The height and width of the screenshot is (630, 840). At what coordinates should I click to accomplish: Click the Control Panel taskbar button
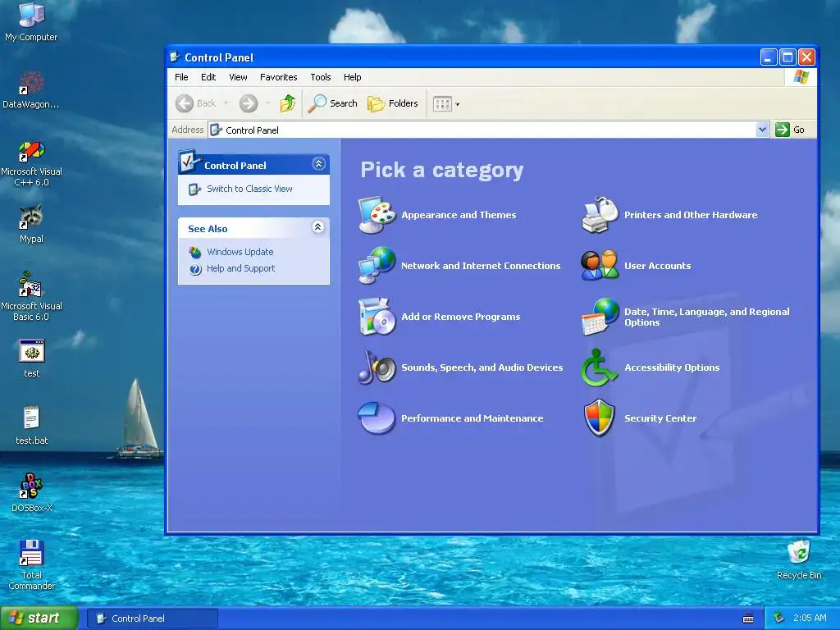[x=153, y=619]
